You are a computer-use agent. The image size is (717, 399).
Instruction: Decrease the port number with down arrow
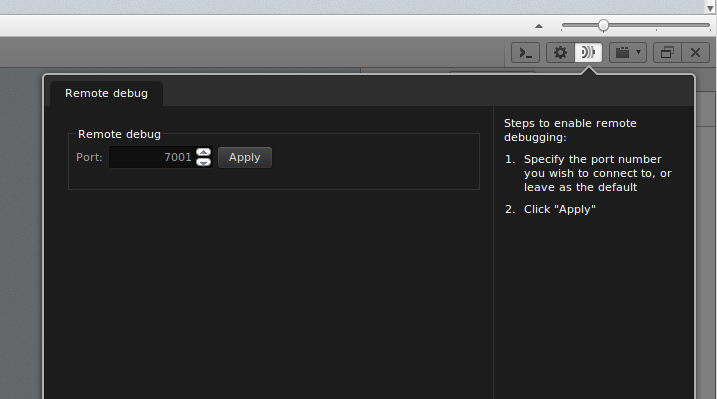[x=203, y=162]
